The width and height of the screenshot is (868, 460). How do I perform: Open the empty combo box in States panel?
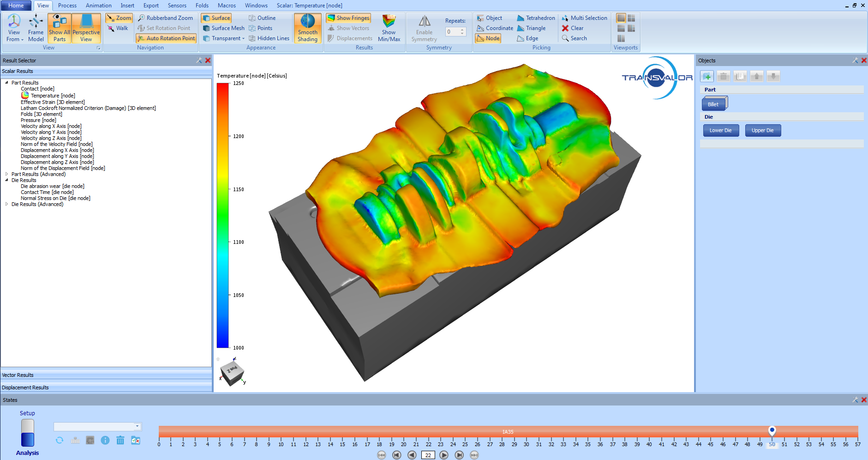[97, 427]
